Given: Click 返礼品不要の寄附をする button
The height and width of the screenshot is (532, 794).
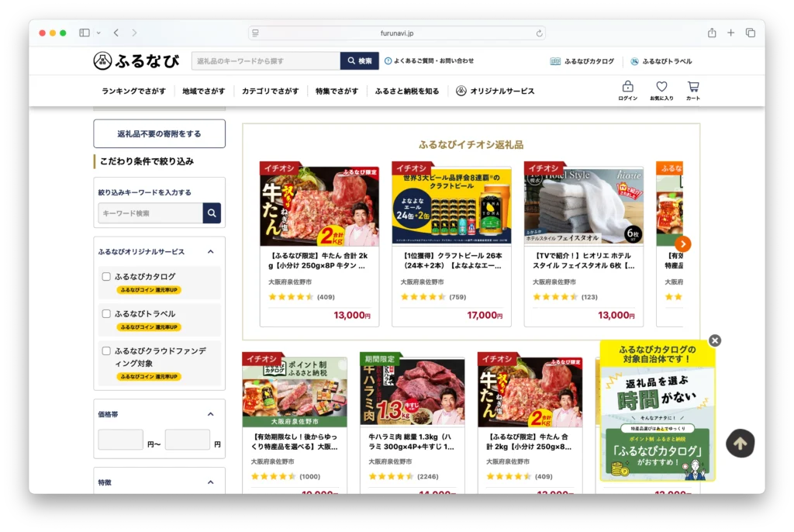Looking at the screenshot, I should click(160, 133).
